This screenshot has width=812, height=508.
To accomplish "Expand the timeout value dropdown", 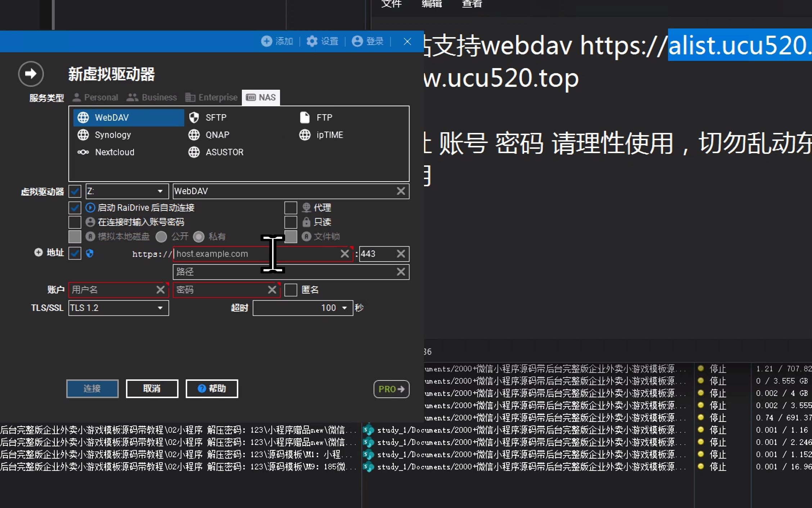I will point(344,308).
